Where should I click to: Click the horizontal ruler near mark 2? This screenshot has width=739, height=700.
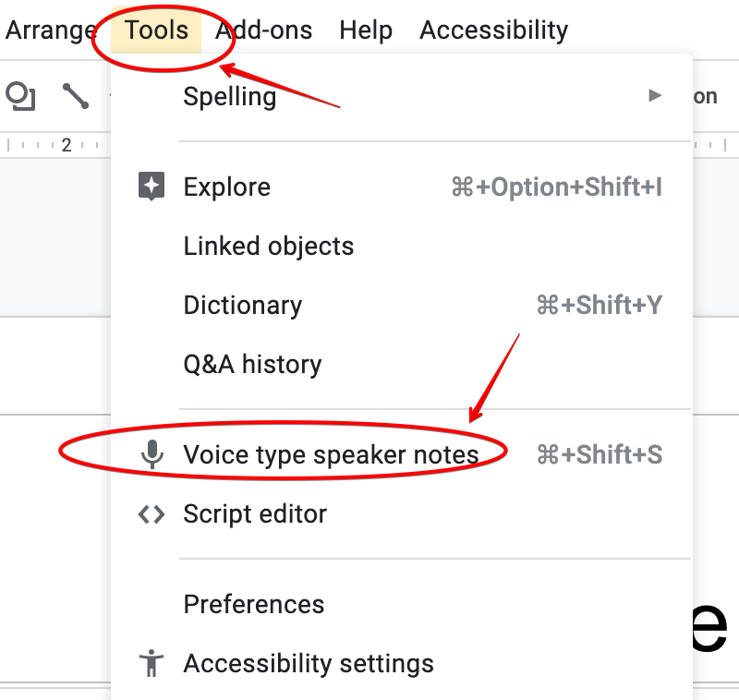coord(67,145)
